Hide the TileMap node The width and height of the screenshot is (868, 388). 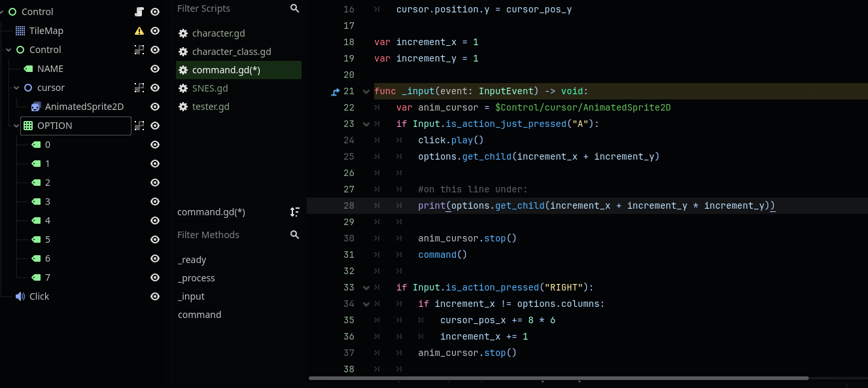point(155,31)
